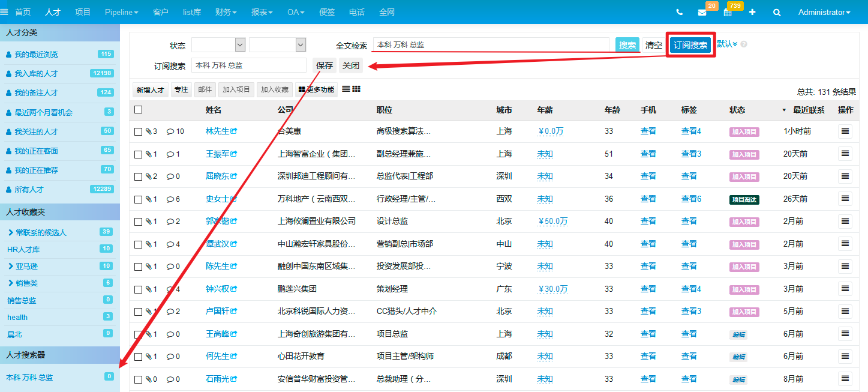Open the second 状态 dropdown
This screenshot has height=392, width=868.
(x=278, y=45)
